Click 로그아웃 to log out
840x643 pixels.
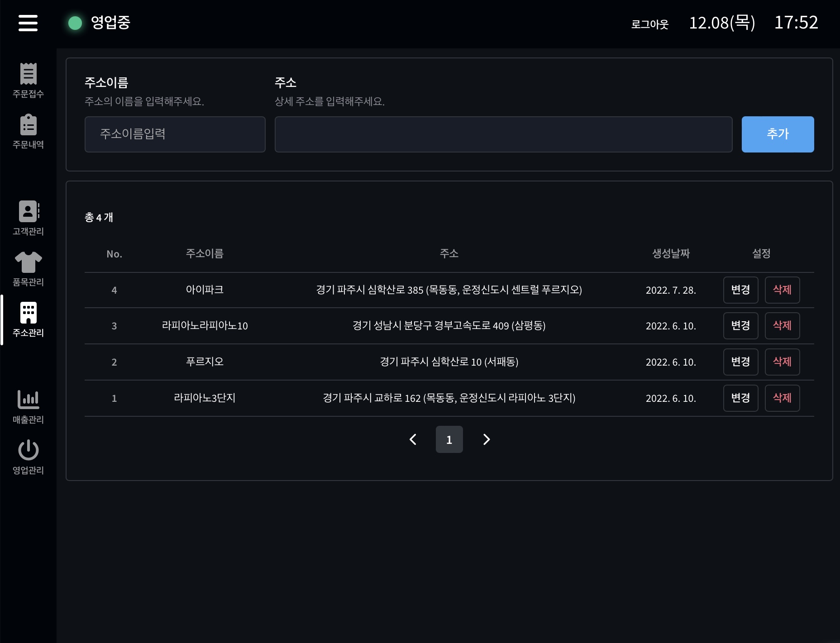649,24
